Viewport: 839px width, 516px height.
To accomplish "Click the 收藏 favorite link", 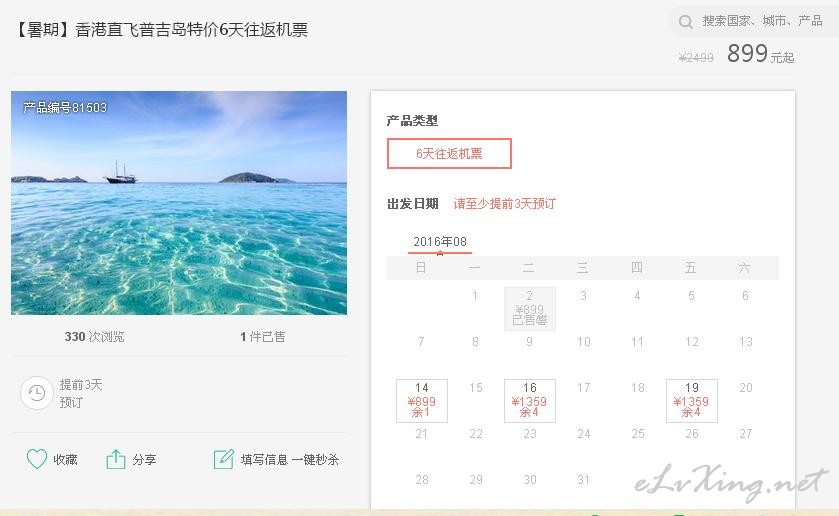I will tap(65, 460).
